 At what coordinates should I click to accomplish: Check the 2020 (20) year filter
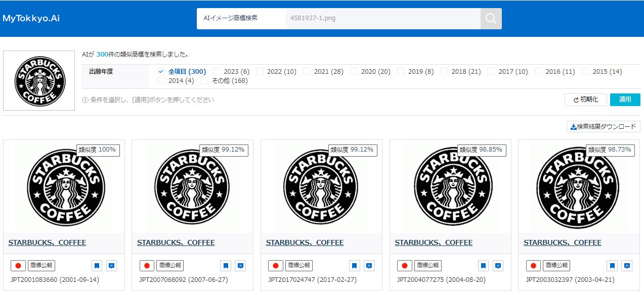(354, 72)
